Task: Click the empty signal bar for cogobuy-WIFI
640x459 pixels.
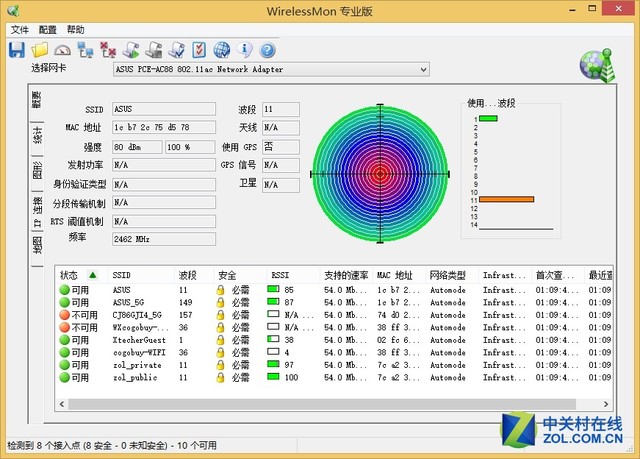Action: [273, 351]
